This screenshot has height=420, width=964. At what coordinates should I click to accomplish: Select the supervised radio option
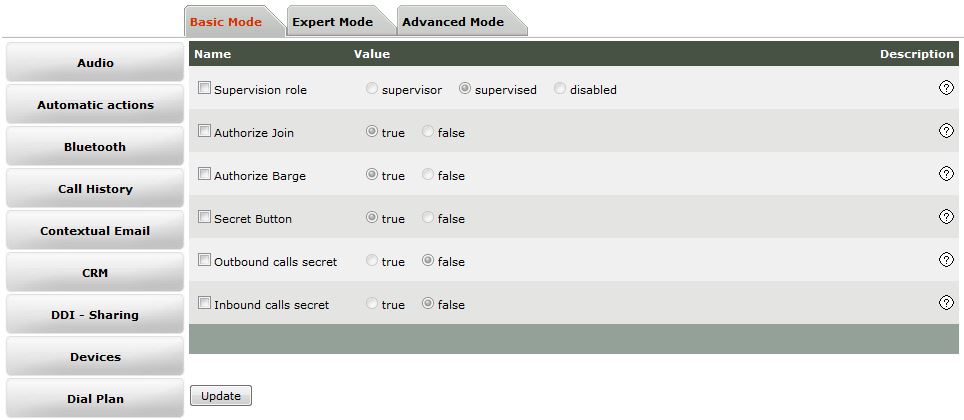tap(465, 89)
